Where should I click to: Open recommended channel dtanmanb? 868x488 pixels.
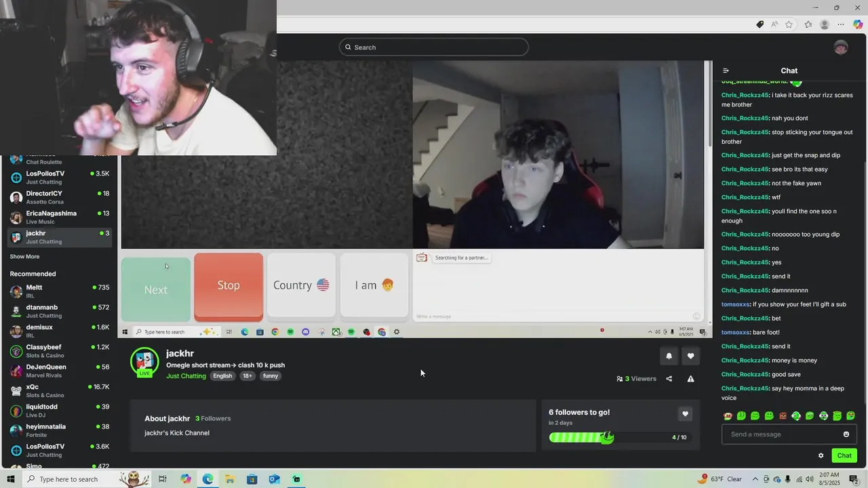click(x=60, y=311)
